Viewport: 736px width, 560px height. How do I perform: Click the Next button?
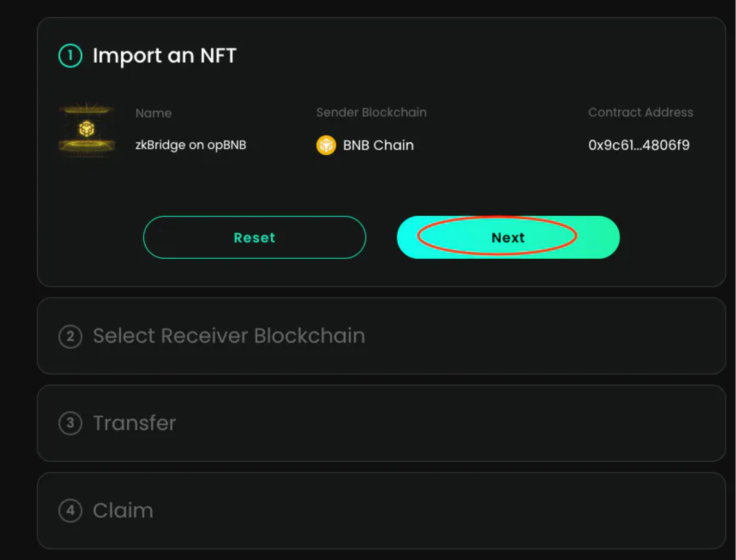pyautogui.click(x=508, y=237)
